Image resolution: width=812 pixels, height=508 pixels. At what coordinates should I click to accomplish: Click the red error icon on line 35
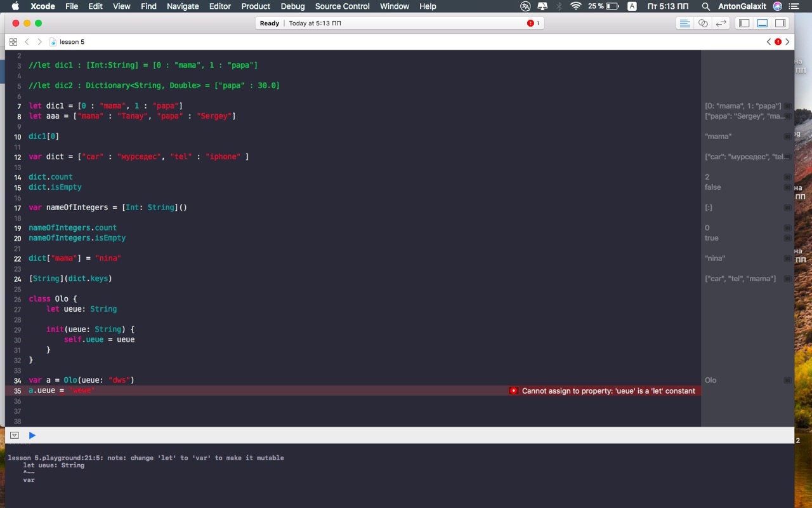(513, 391)
